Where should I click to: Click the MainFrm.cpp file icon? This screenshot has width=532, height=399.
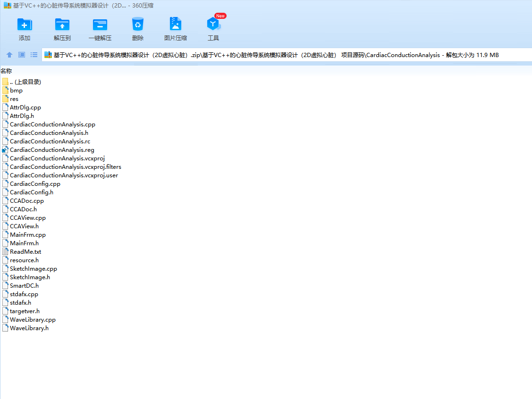coord(5,234)
